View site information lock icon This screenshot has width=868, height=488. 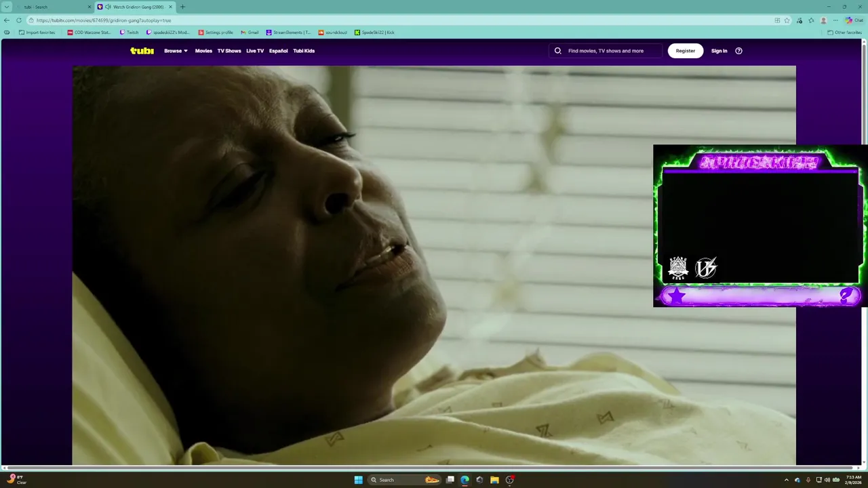click(31, 20)
